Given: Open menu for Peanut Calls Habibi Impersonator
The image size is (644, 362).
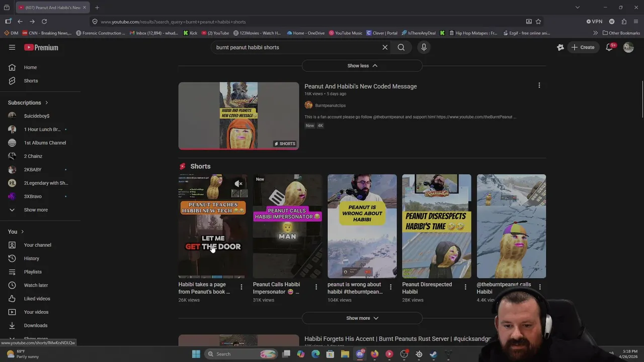Looking at the screenshot, I should [316, 287].
